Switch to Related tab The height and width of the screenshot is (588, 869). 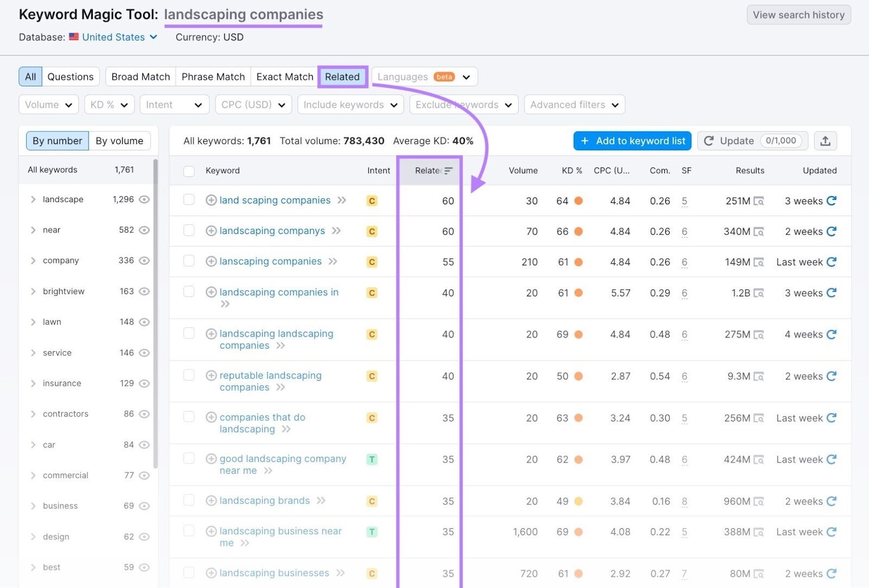click(x=342, y=77)
